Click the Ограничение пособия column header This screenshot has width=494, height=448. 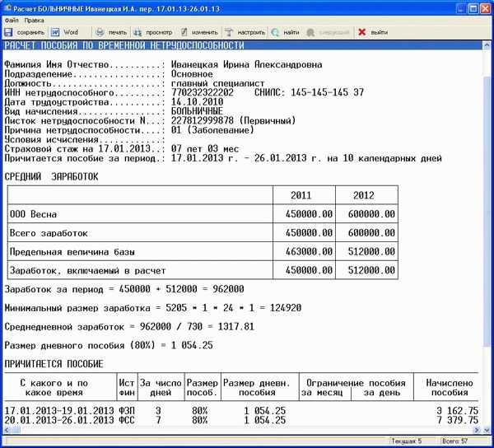(356, 383)
